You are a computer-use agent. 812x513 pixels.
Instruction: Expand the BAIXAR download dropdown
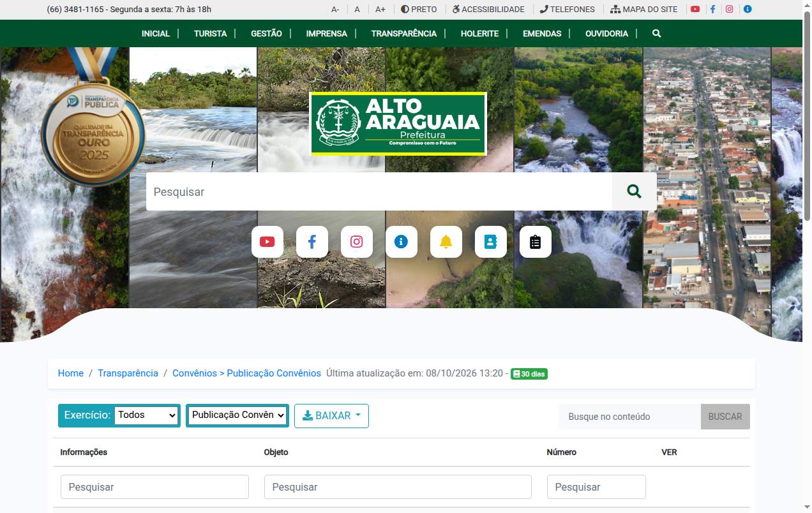(331, 416)
